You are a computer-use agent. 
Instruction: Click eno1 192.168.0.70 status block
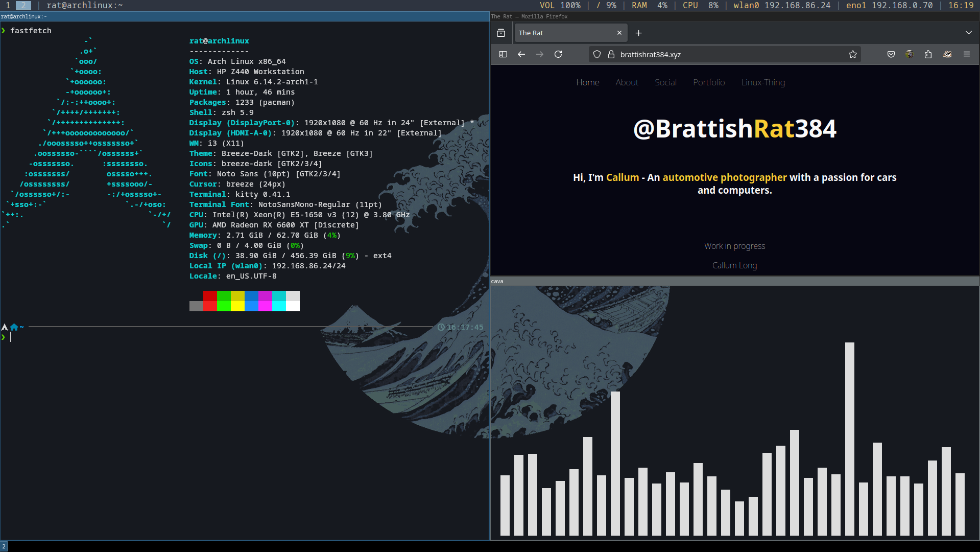(x=889, y=5)
